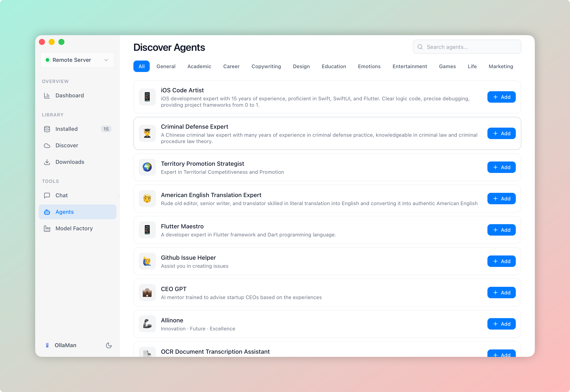570x392 pixels.
Task: Toggle dark mode with moon icon
Action: [109, 345]
